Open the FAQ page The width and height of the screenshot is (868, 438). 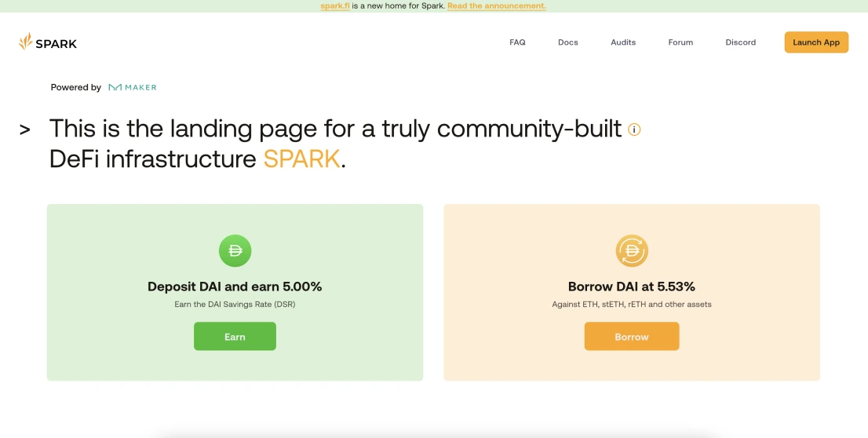pos(518,42)
